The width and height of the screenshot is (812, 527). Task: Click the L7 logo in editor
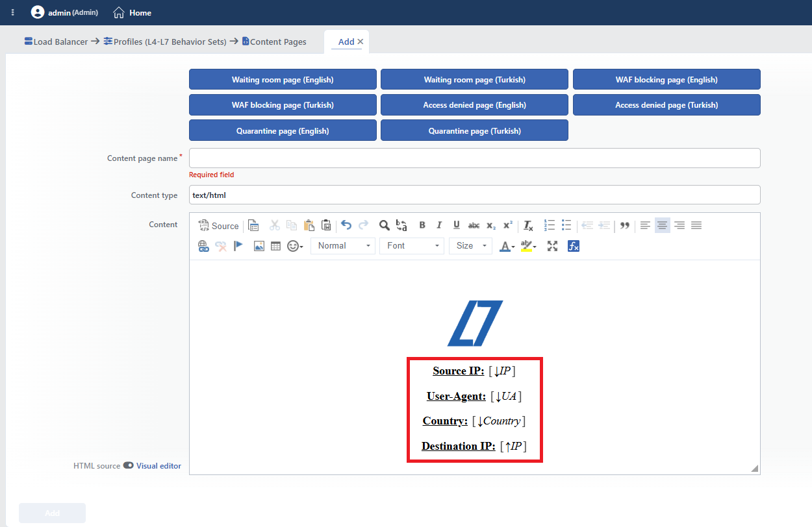click(x=475, y=323)
